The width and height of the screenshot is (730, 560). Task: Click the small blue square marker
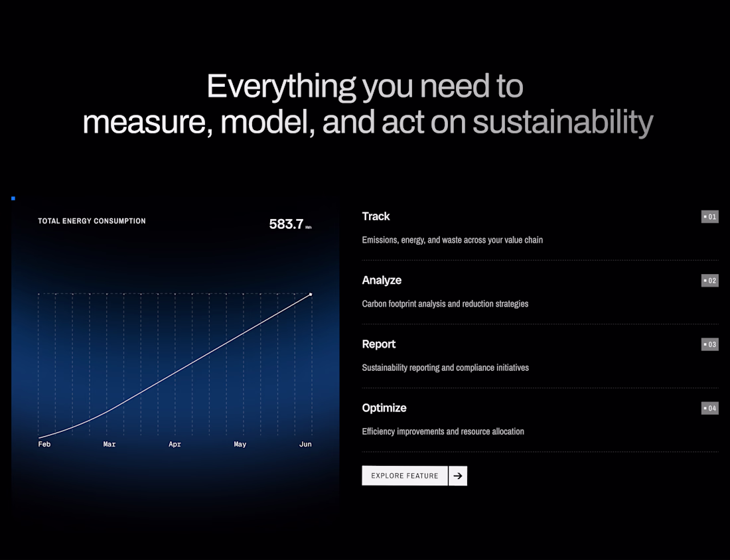tap(13, 198)
